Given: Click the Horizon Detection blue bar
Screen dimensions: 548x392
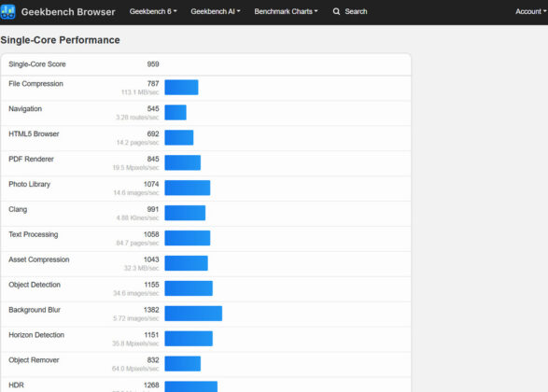Looking at the screenshot, I should 189,339.
